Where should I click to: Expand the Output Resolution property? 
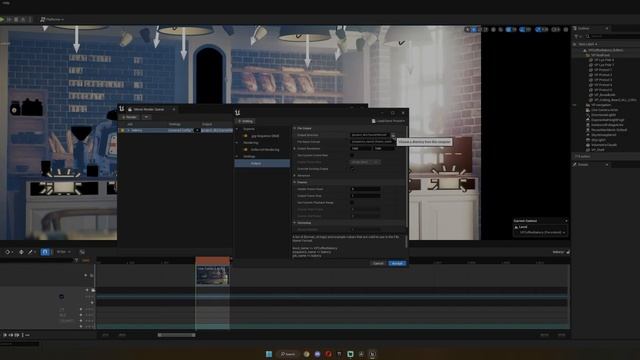point(294,149)
